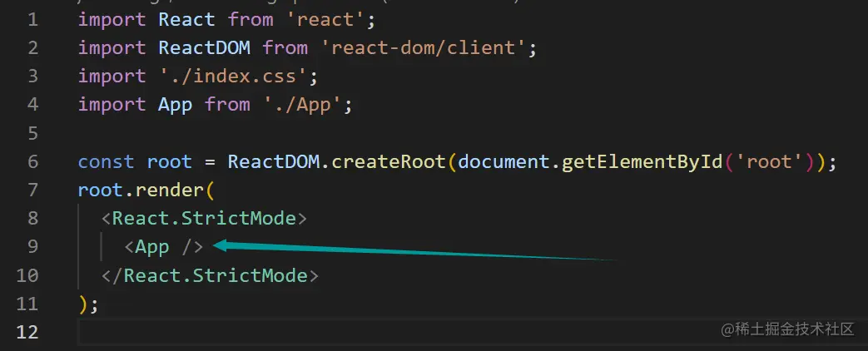
Task: Click createRoot method call
Action: click(389, 161)
